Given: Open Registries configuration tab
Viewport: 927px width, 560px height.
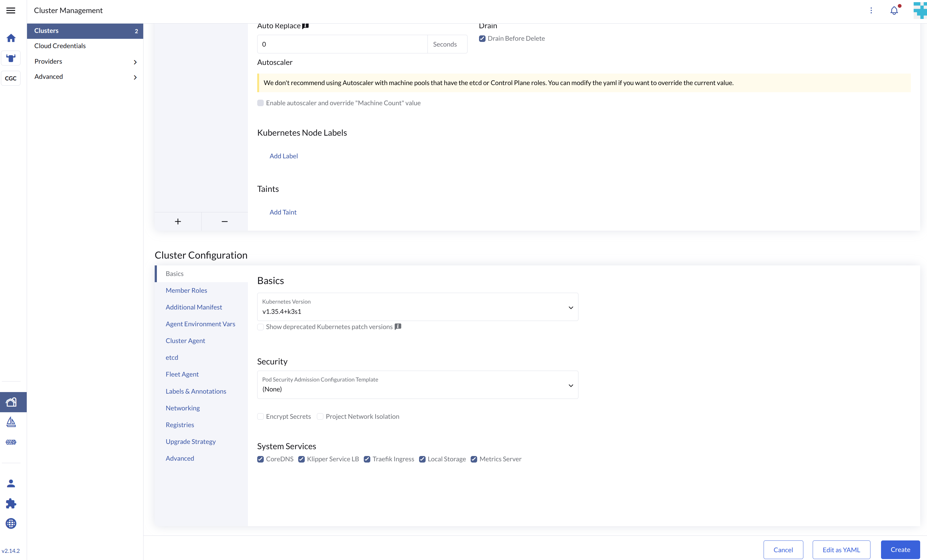Looking at the screenshot, I should pyautogui.click(x=180, y=425).
